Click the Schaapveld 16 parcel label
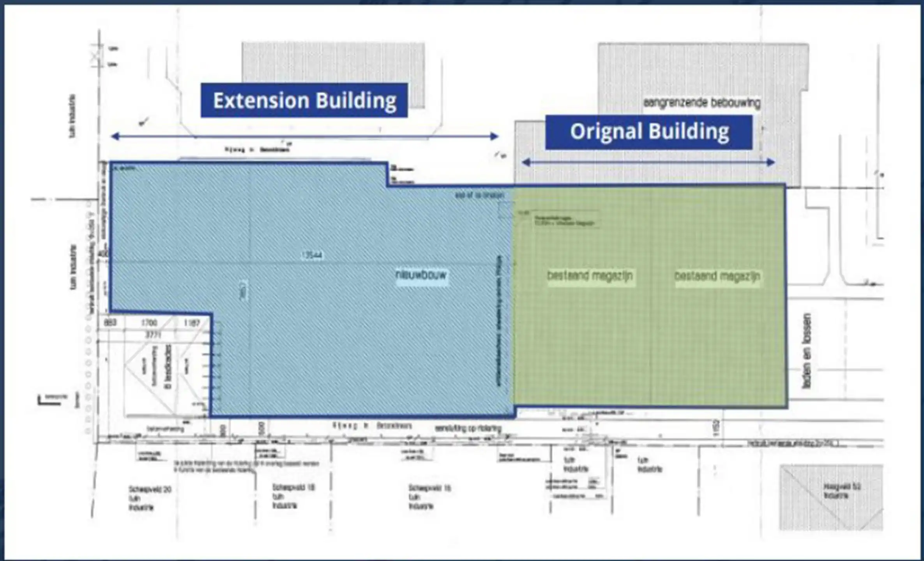924x561 pixels. click(429, 488)
